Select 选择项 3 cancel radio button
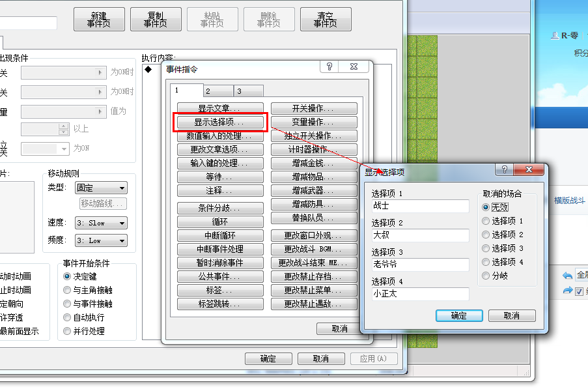 click(x=503, y=248)
